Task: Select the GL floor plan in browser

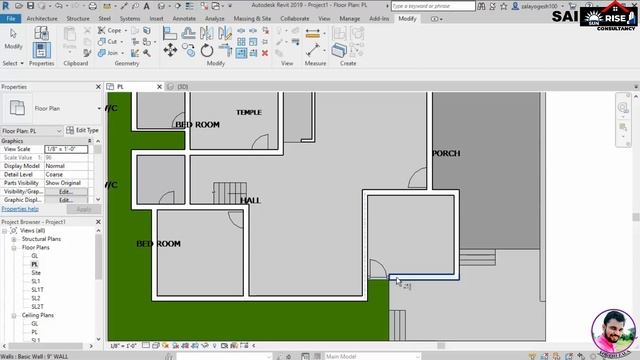Action: point(35,256)
